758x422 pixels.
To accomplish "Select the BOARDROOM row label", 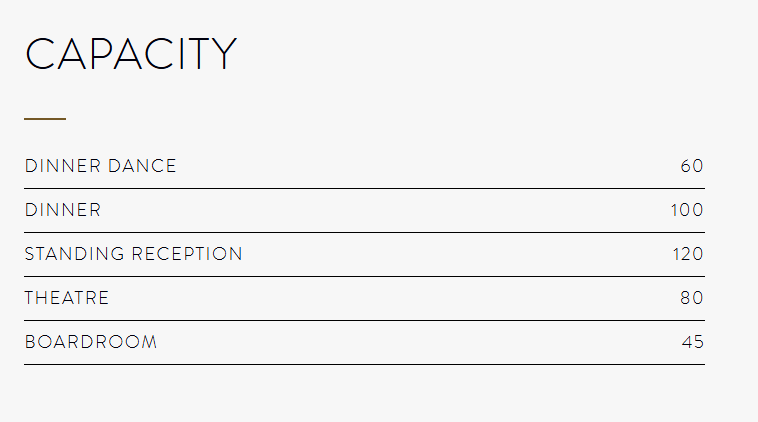I will point(91,342).
